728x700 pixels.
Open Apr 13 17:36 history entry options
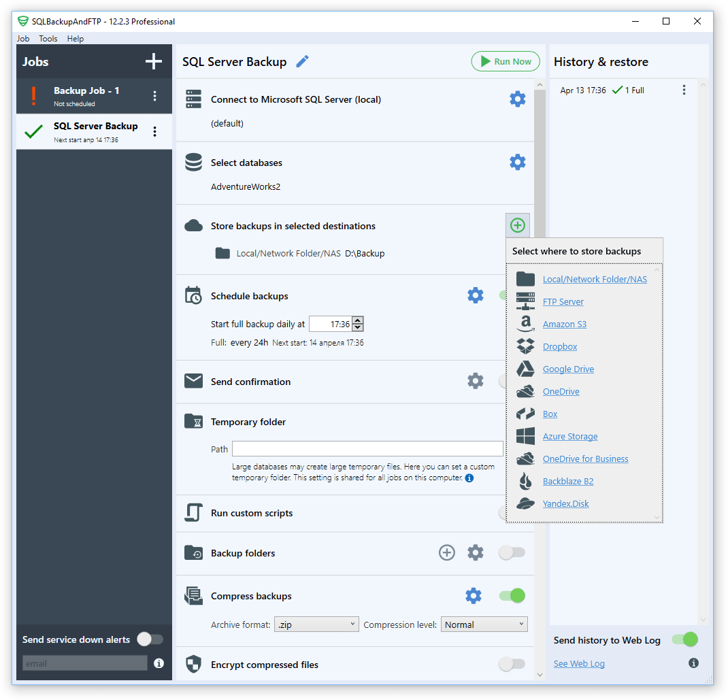[x=683, y=90]
